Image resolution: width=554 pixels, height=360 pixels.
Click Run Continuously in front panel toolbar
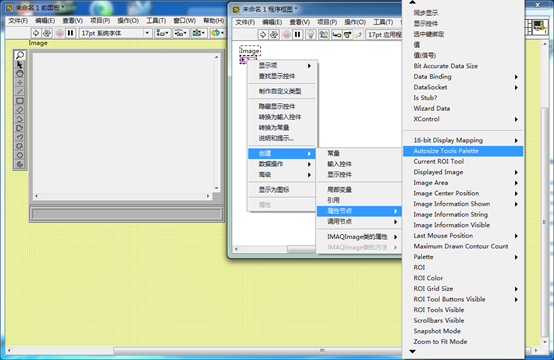(47, 33)
